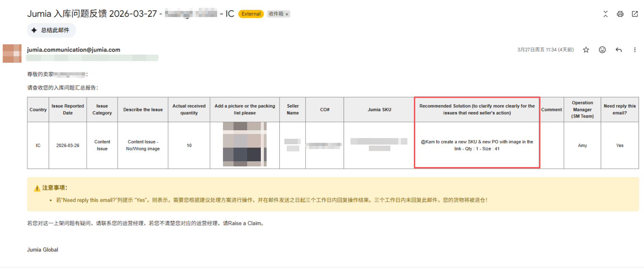
Task: Star this Jumia email
Action: [x=586, y=50]
